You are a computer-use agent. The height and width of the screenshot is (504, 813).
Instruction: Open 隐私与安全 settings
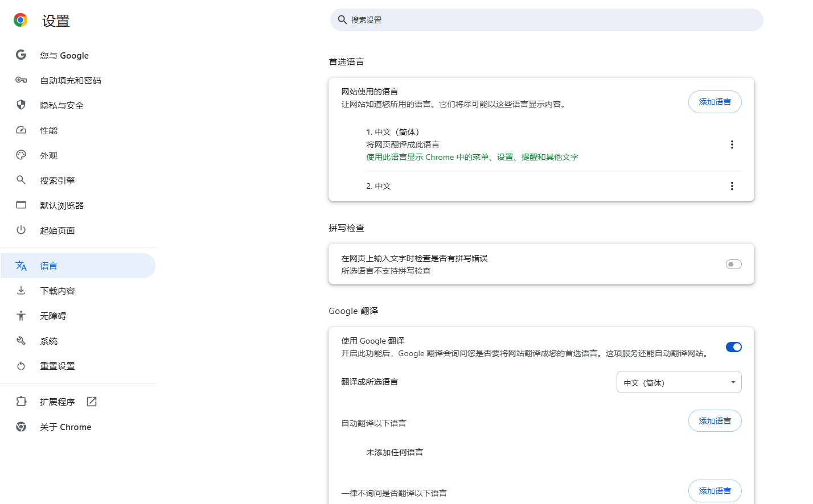(x=78, y=105)
